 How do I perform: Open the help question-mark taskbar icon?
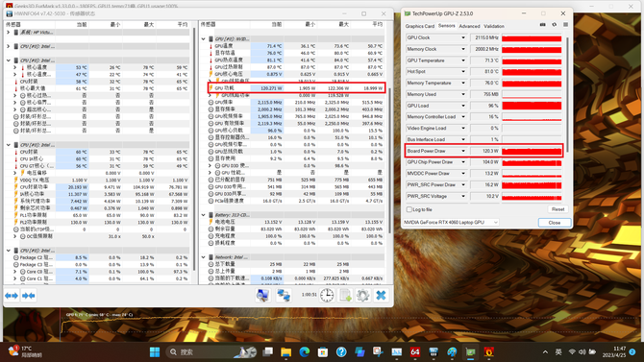click(341, 352)
